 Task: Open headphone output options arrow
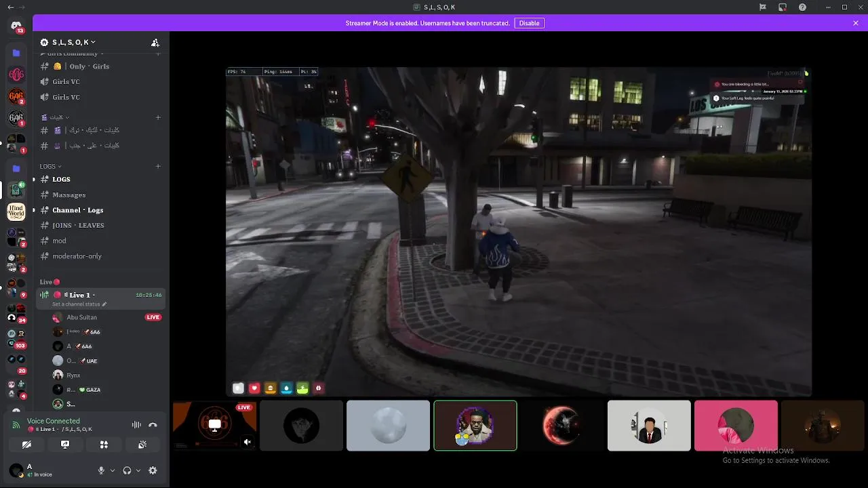tap(138, 470)
